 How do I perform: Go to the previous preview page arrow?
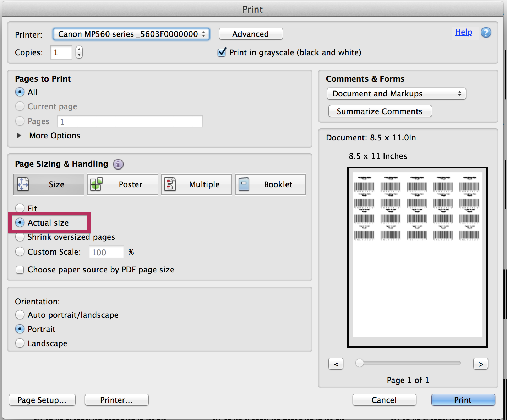[x=336, y=364]
